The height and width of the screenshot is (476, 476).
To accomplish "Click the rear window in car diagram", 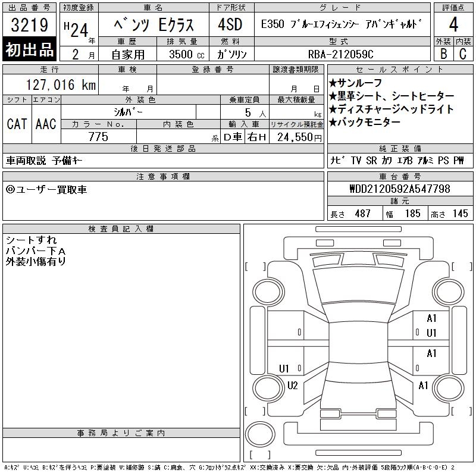I will pyautogui.click(x=358, y=372).
